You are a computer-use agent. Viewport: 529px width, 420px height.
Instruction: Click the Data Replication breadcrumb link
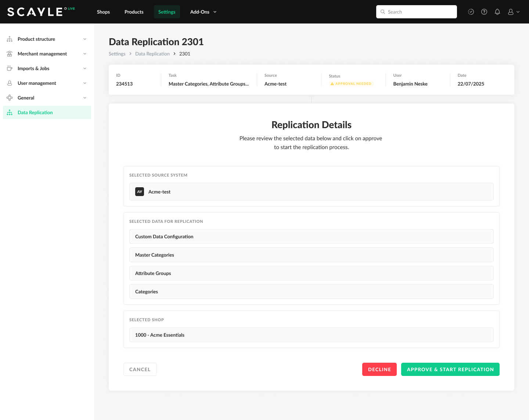click(152, 54)
